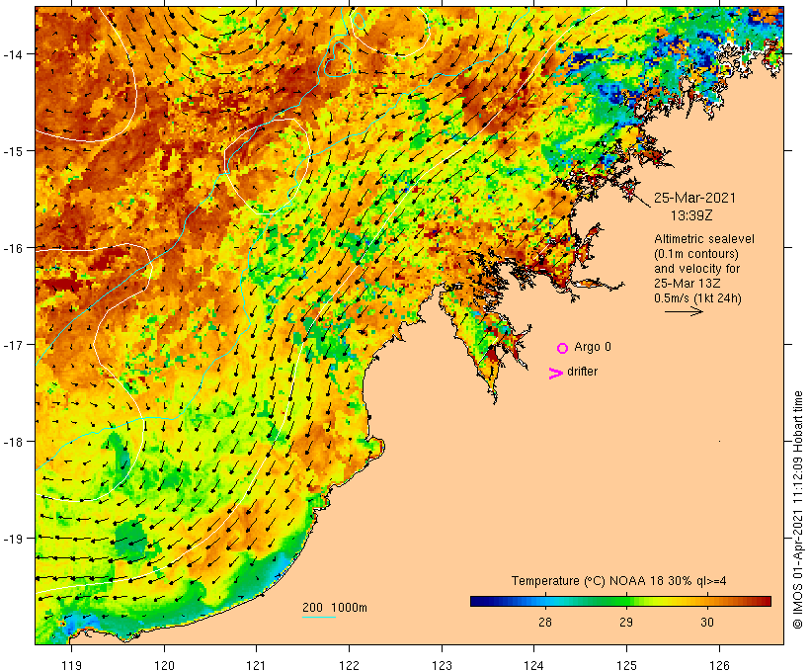This screenshot has width=810, height=672.
Task: Click the cyan 200m isobath legend line
Action: [319, 617]
